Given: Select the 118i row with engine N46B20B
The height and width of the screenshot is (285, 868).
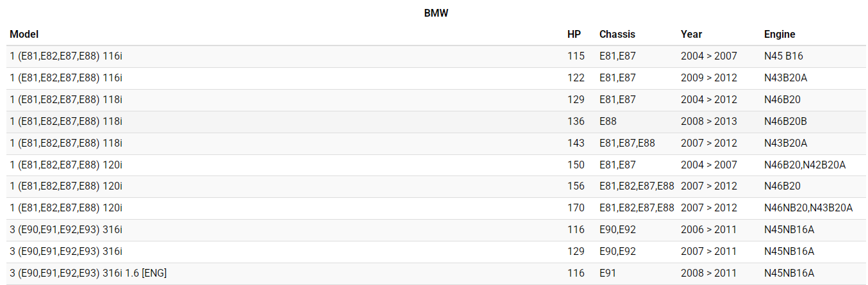Looking at the screenshot, I should click(x=66, y=122).
